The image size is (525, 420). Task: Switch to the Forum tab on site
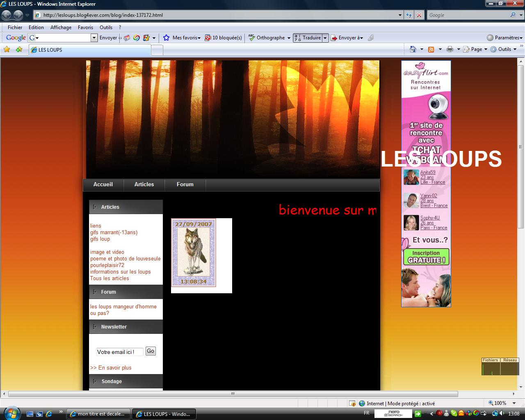185,185
